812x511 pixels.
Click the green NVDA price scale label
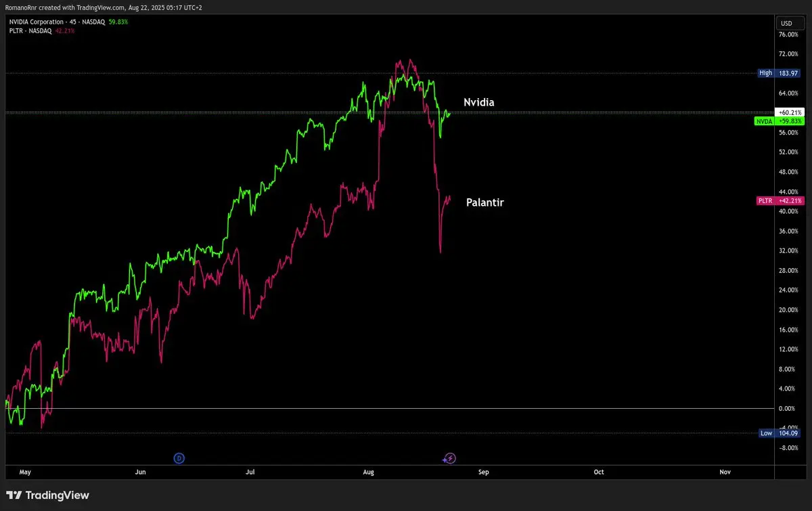click(x=779, y=121)
